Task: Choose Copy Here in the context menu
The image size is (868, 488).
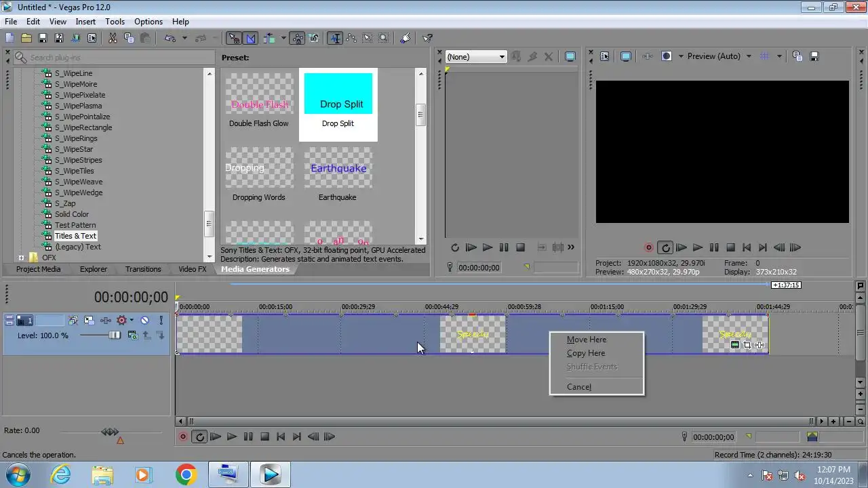Action: tap(586, 353)
